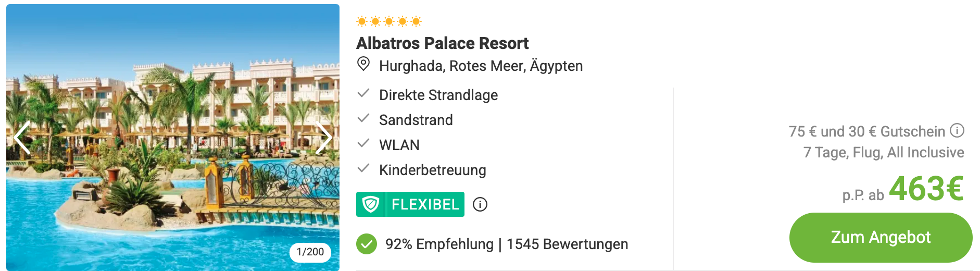
Task: Show the next hotel photo arrow
Action: pos(324,138)
